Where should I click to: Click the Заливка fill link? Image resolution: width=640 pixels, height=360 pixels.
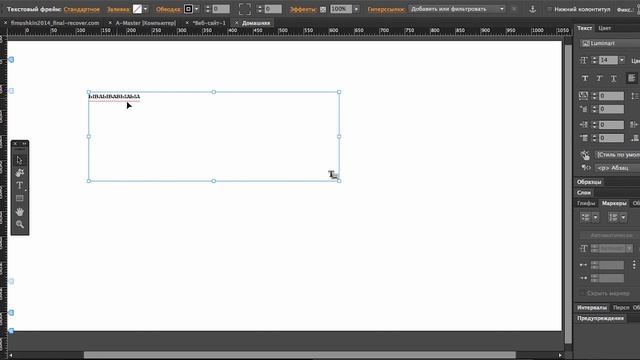tap(118, 9)
